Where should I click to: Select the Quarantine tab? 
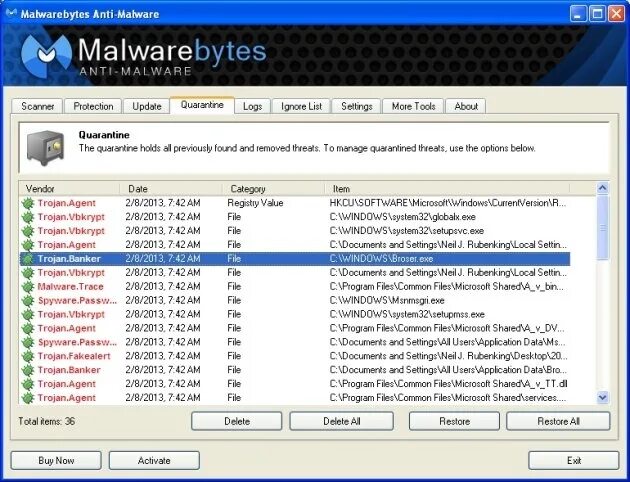click(x=202, y=105)
